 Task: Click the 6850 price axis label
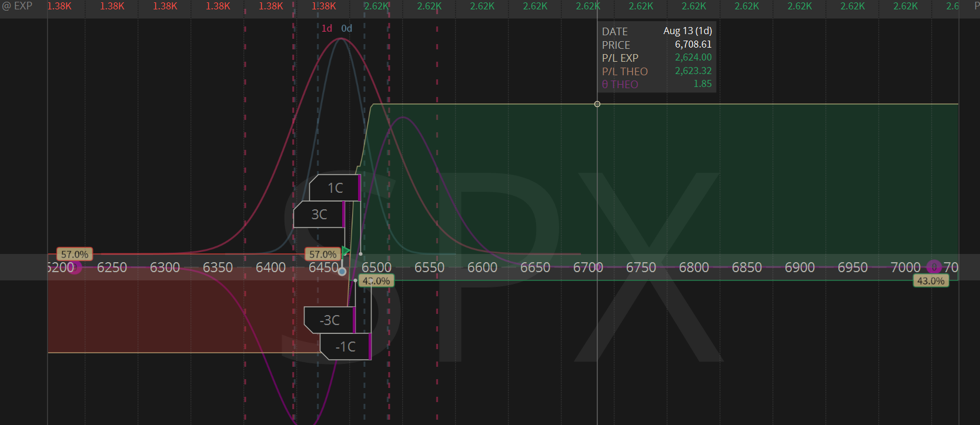click(747, 267)
